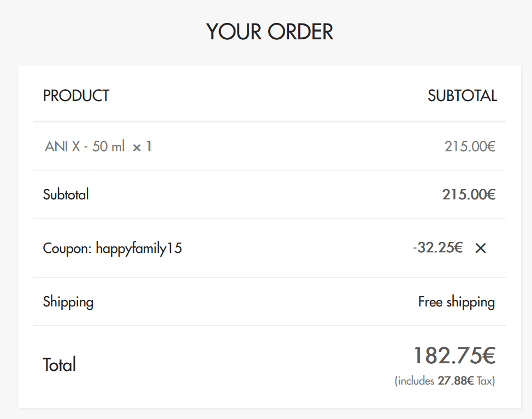
Task: Click the 182.75€ order total amount
Action: click(x=454, y=356)
